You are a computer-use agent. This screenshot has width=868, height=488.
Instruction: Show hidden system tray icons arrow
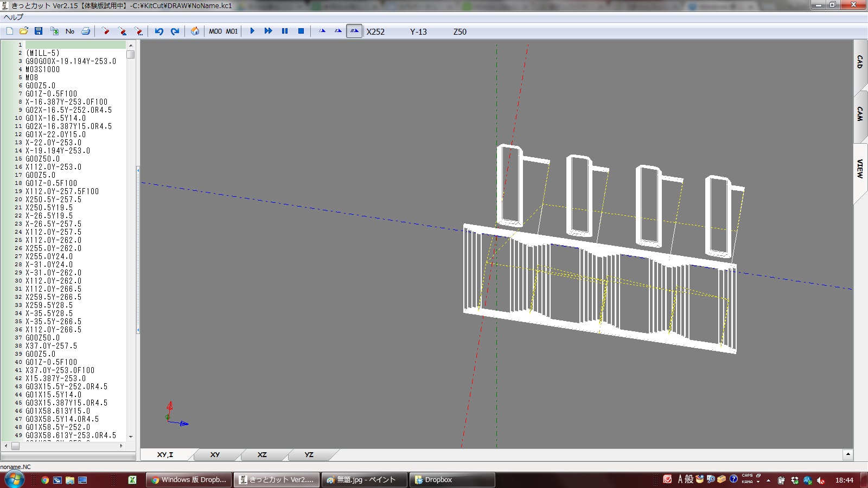coord(768,480)
